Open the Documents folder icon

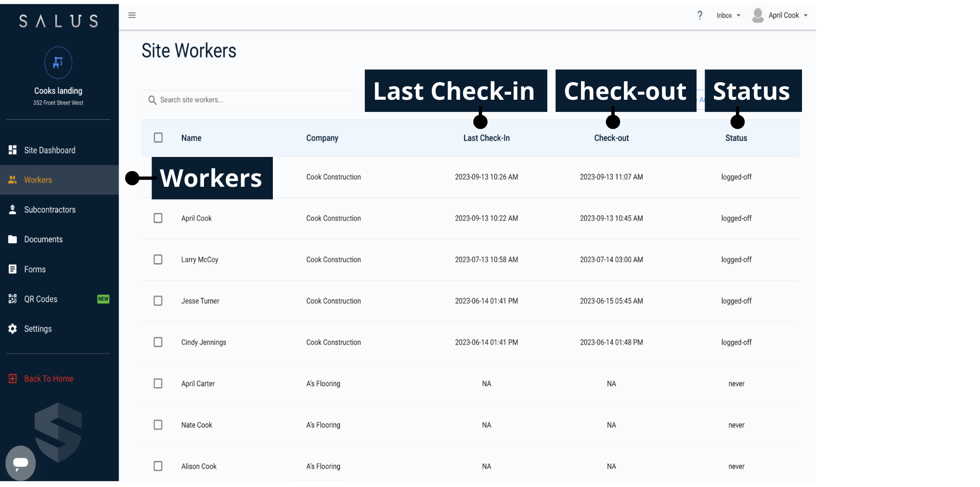pos(12,239)
